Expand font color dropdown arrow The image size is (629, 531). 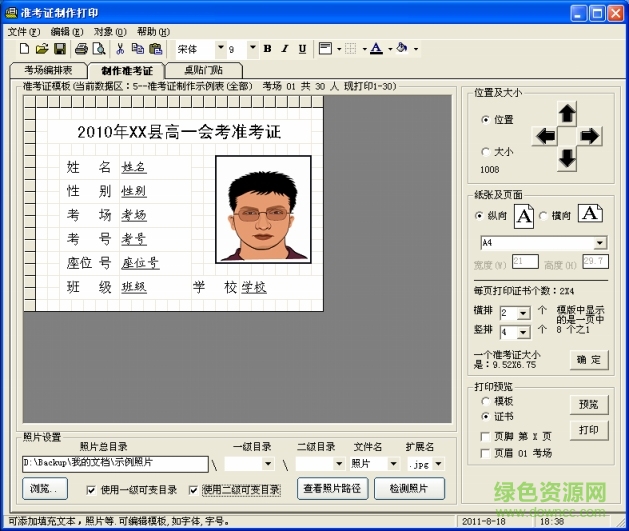pos(390,49)
